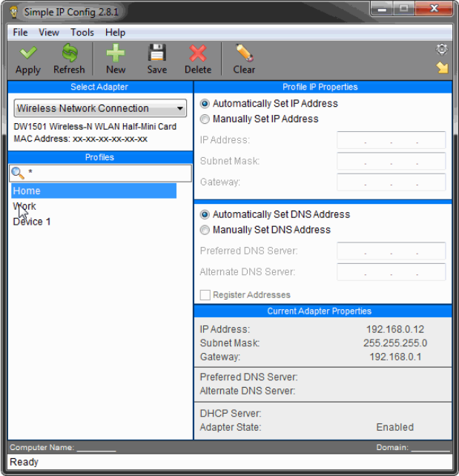459x476 pixels.
Task: Click the Computer Name label
Action: (42, 447)
